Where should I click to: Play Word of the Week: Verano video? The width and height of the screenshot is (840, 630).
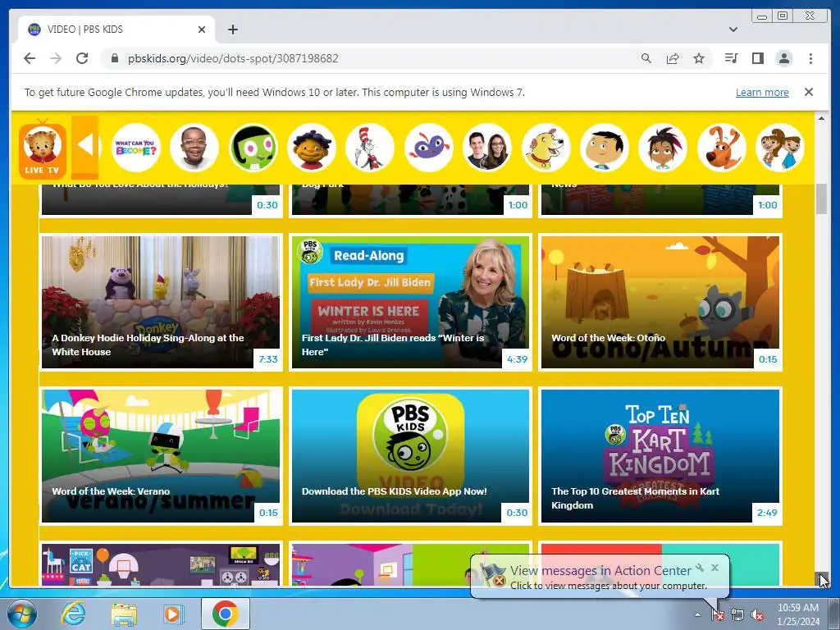click(x=161, y=456)
